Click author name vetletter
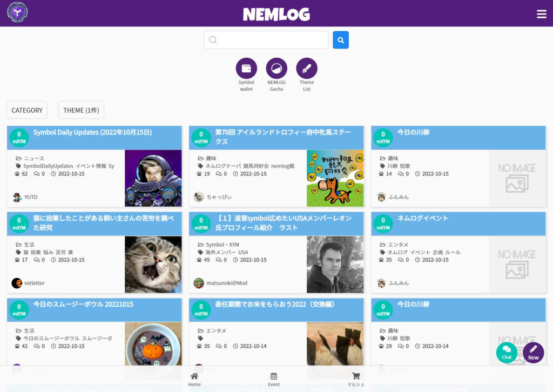The image size is (553, 392). [34, 283]
